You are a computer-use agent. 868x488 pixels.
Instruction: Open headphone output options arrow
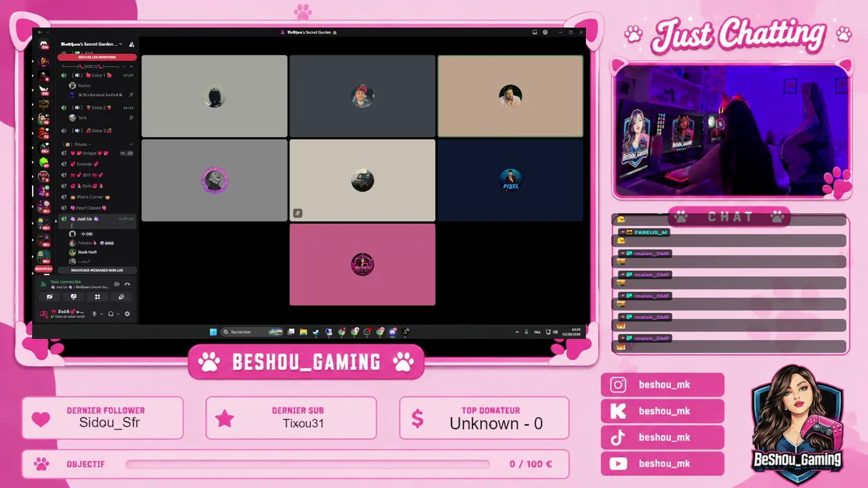coord(118,314)
